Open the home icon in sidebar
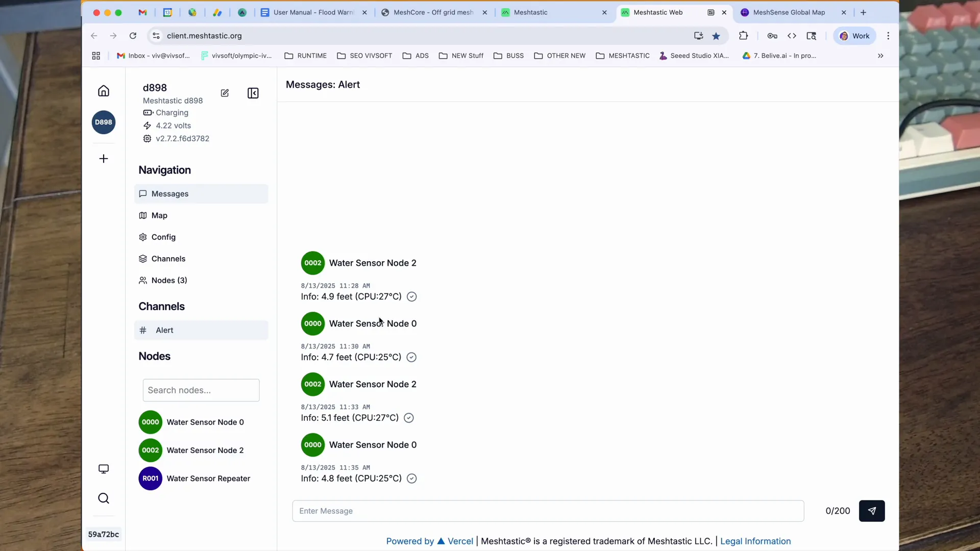The width and height of the screenshot is (980, 551). pyautogui.click(x=104, y=91)
